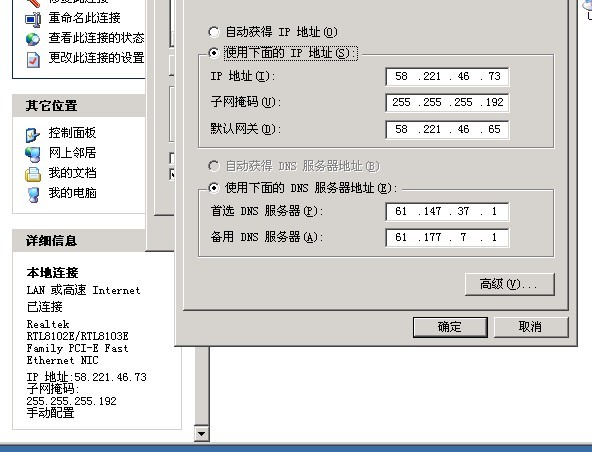592x452 pixels.
Task: Select 使用下面的 DNS 服务器地址 radio button
Action: 214,188
